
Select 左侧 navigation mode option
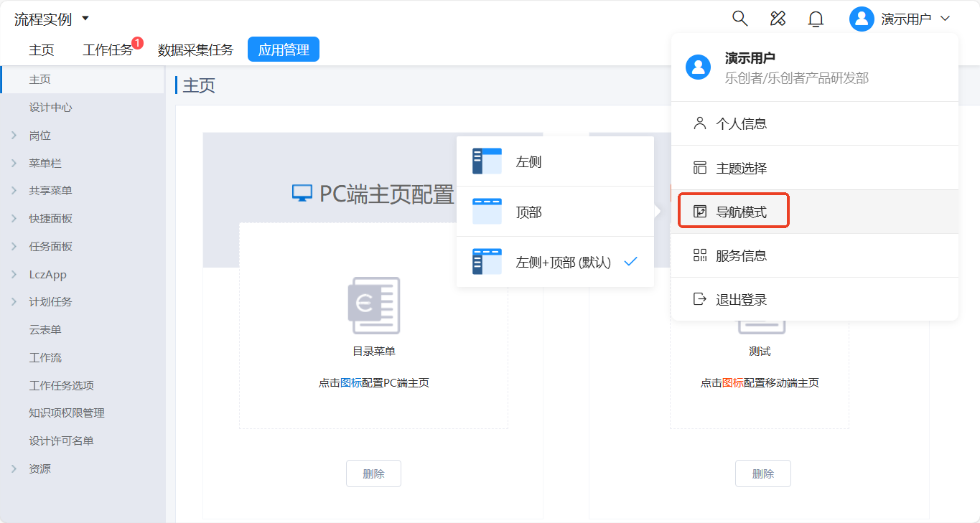pyautogui.click(x=528, y=162)
